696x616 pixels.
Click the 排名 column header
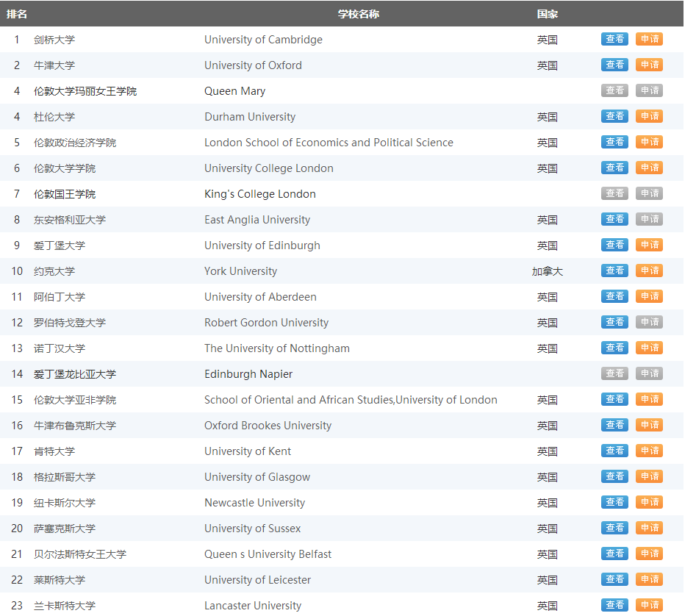point(17,14)
